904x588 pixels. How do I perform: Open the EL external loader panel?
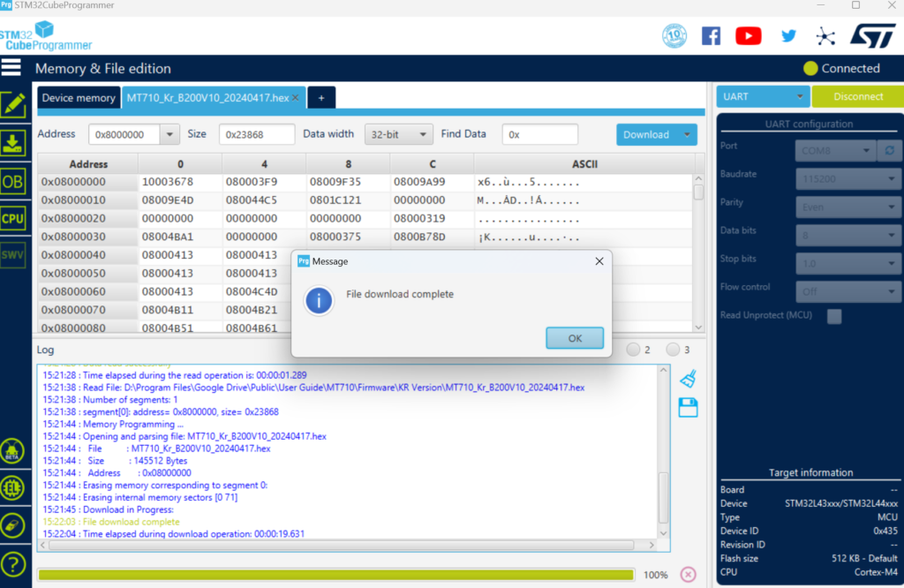tap(12, 489)
